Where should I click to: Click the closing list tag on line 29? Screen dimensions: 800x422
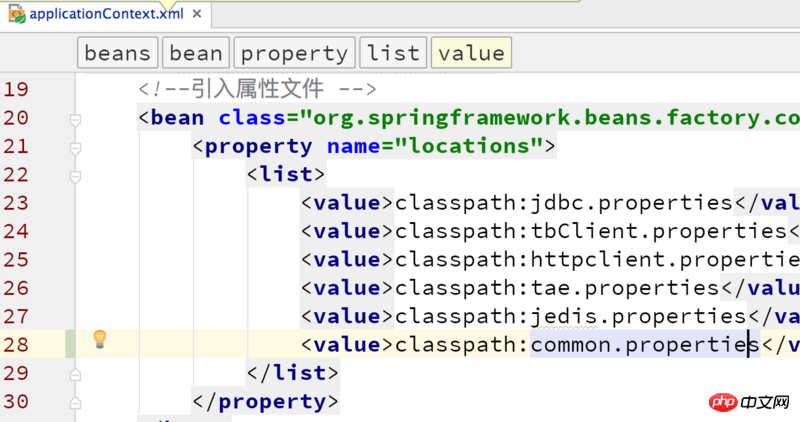pyautogui.click(x=292, y=373)
